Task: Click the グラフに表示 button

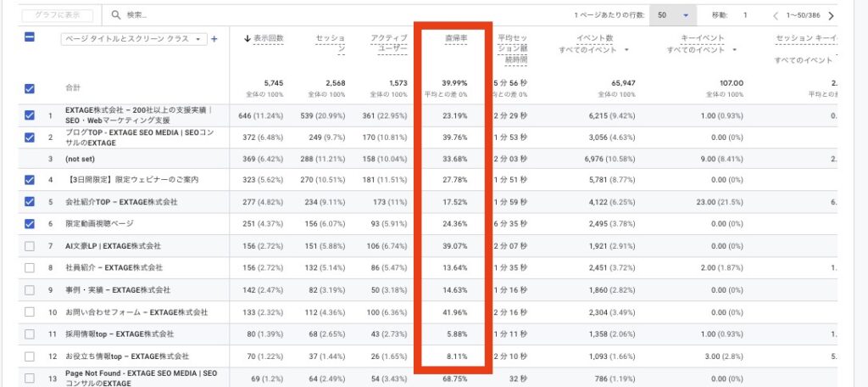Action: coord(58,15)
